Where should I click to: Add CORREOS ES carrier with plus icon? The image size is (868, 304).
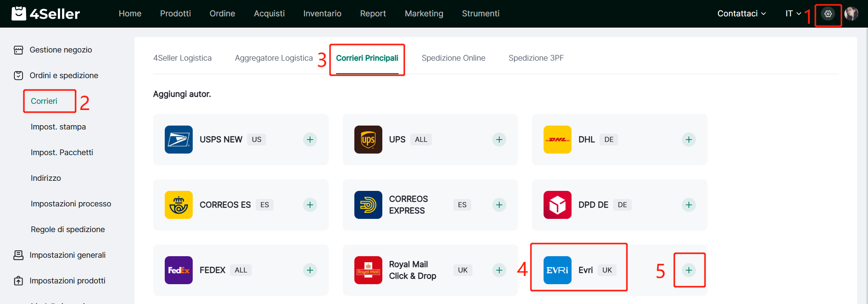[310, 205]
